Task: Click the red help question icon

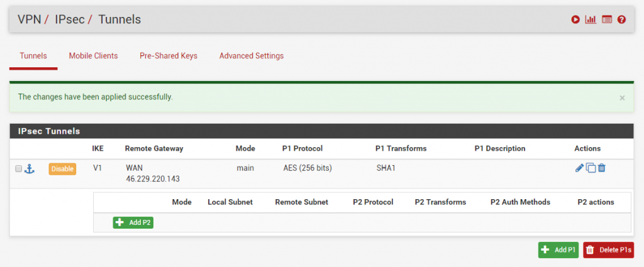Action: coord(621,19)
